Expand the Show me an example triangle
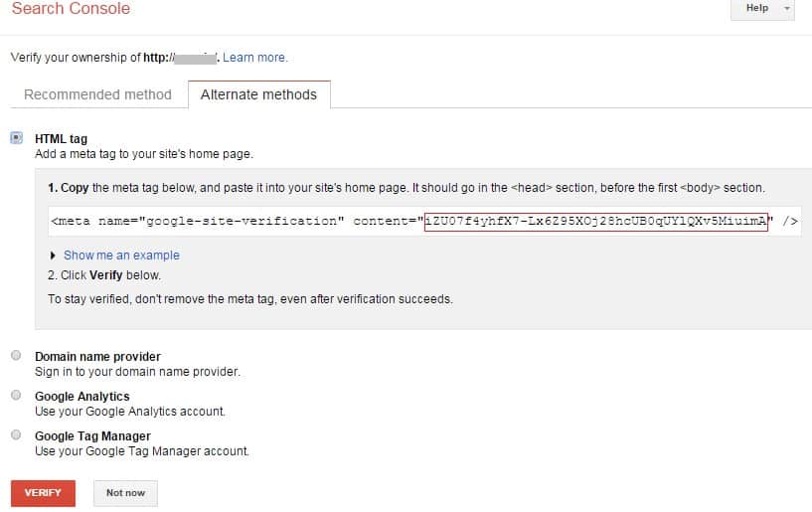The width and height of the screenshot is (812, 512). coord(53,256)
